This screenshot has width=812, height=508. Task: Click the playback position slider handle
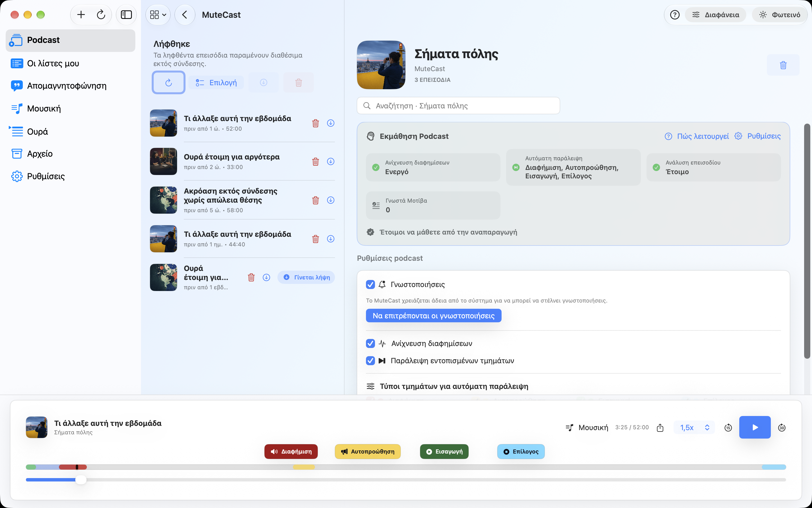tap(81, 479)
